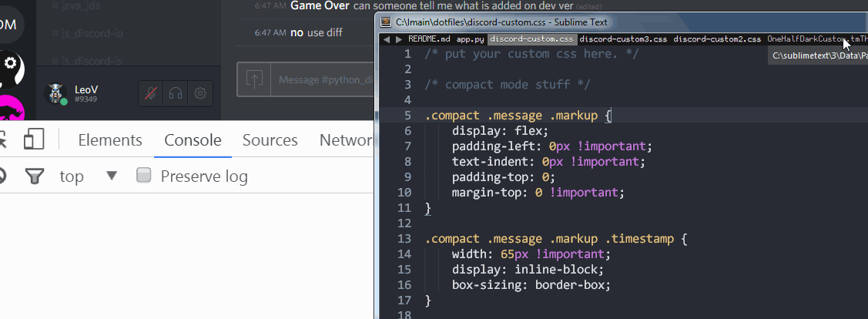This screenshot has width=868, height=319.
Task: Switch to the app.py tab
Action: (470, 39)
